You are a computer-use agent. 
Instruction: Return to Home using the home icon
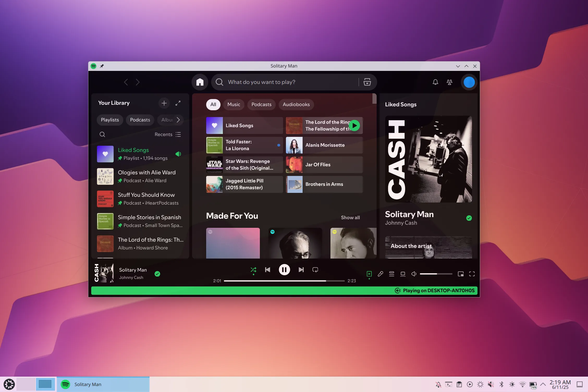pos(200,82)
